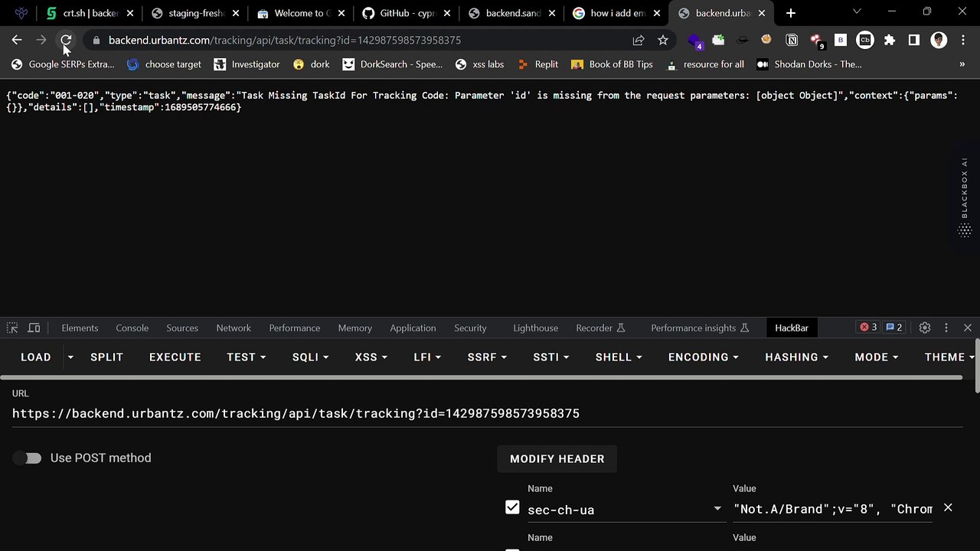Open the Shodan Dorks bookmark
The image size is (980, 551).
808,64
